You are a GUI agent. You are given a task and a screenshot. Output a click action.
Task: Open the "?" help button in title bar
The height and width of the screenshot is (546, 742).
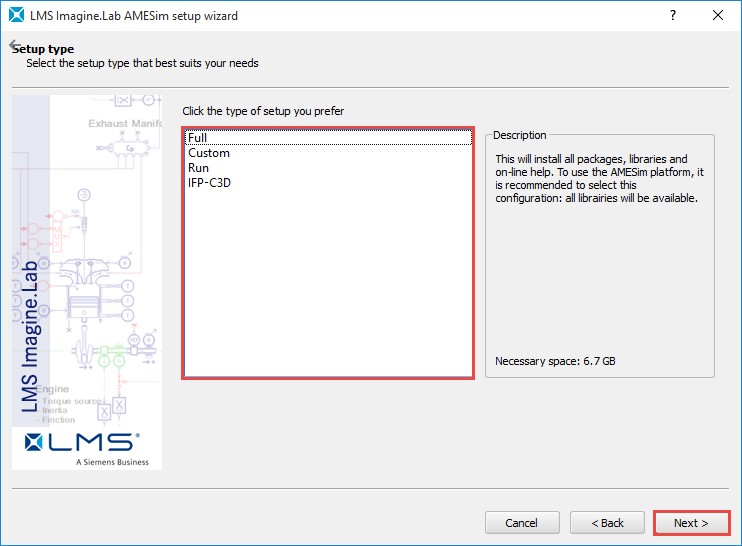[672, 16]
